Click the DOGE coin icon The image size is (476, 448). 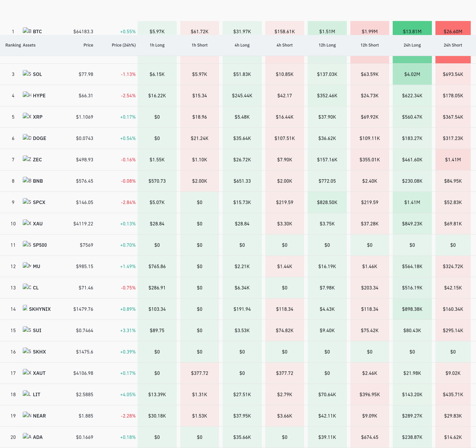[x=27, y=137]
